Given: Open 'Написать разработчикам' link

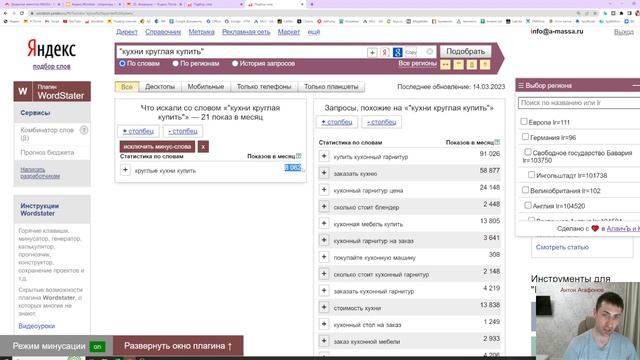Looking at the screenshot, I should [x=40, y=173].
